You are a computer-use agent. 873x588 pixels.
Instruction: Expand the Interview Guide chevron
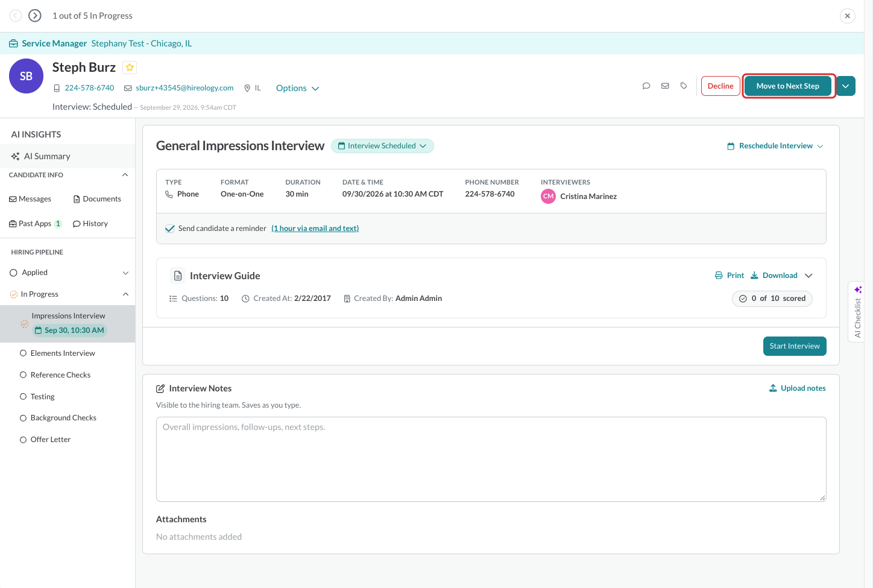tap(809, 276)
